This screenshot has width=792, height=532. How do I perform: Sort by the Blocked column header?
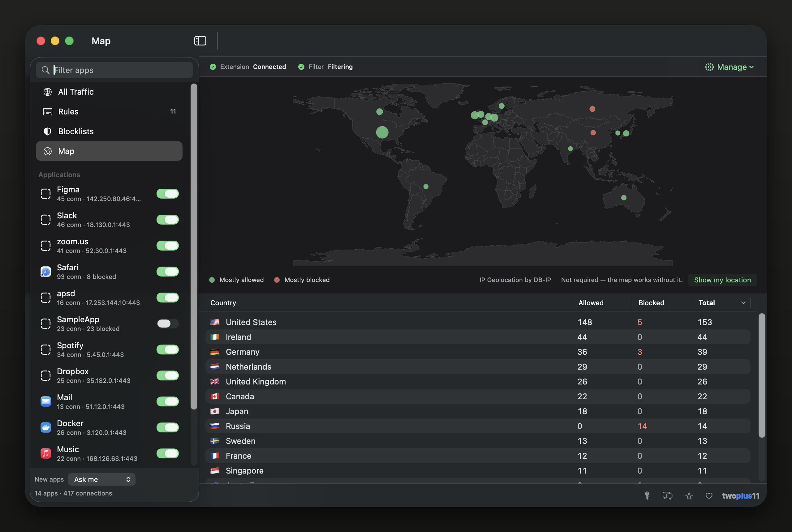pos(651,302)
